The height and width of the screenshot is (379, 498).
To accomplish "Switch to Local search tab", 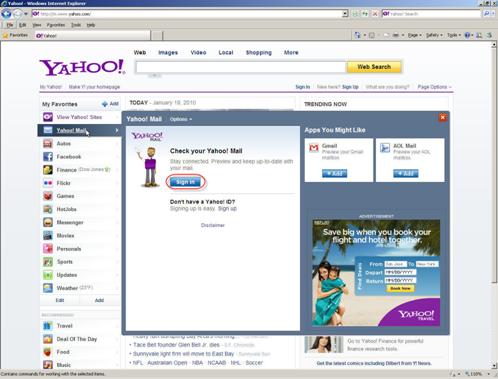I will [x=226, y=52].
